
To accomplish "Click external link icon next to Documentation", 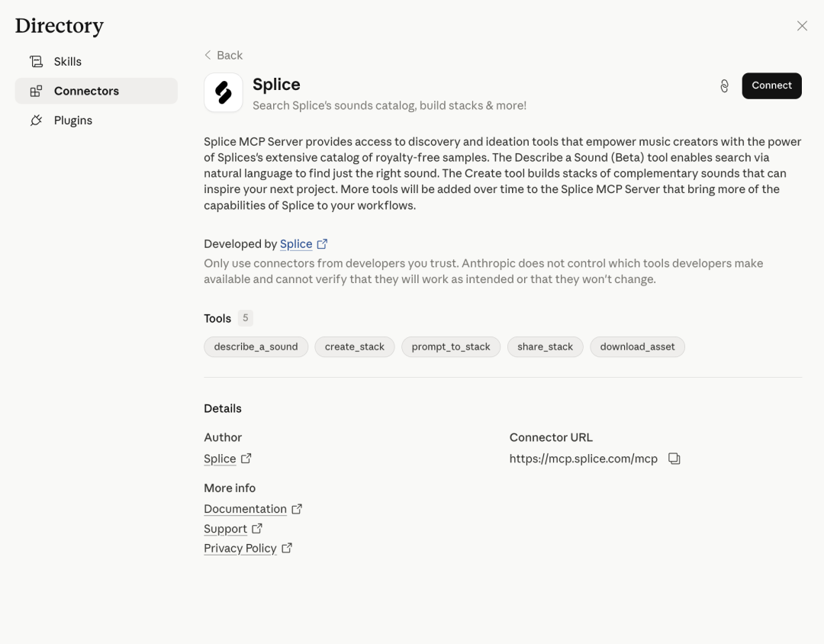I will click(x=297, y=509).
